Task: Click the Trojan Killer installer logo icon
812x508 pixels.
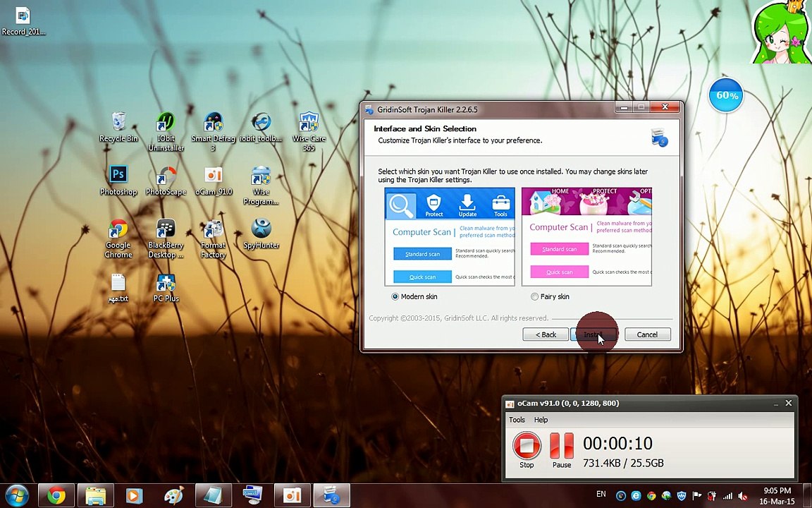Action: [659, 138]
